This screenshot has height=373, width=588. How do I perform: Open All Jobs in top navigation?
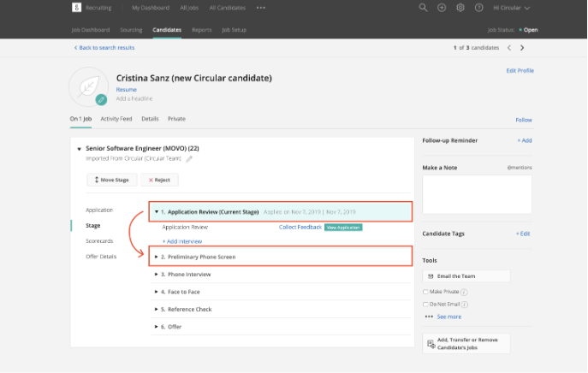pyautogui.click(x=189, y=8)
